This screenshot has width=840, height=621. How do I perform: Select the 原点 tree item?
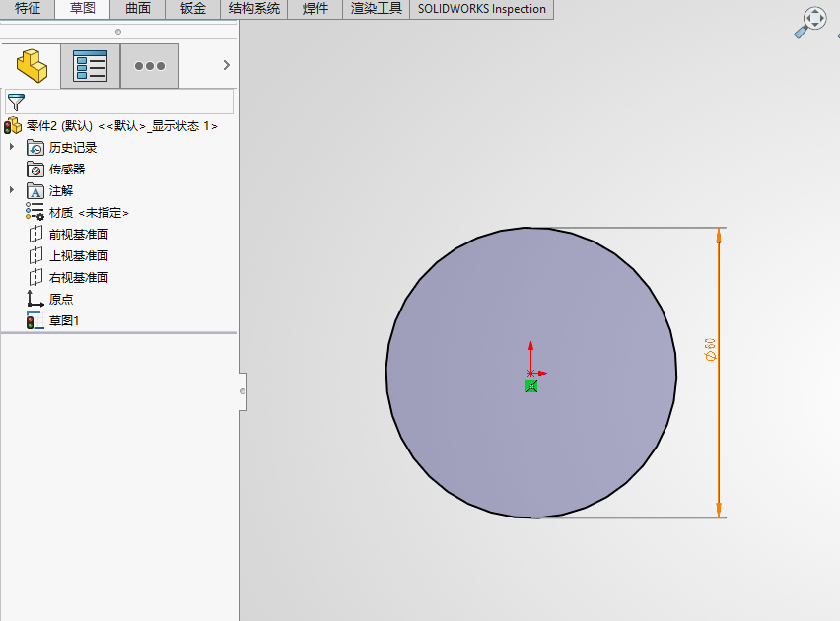(61, 299)
